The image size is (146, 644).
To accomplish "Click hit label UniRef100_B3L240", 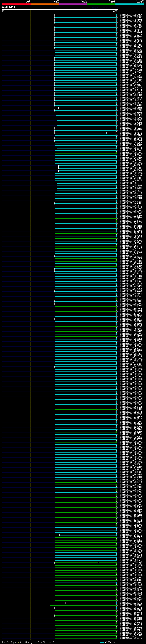I will (x=131, y=314).
